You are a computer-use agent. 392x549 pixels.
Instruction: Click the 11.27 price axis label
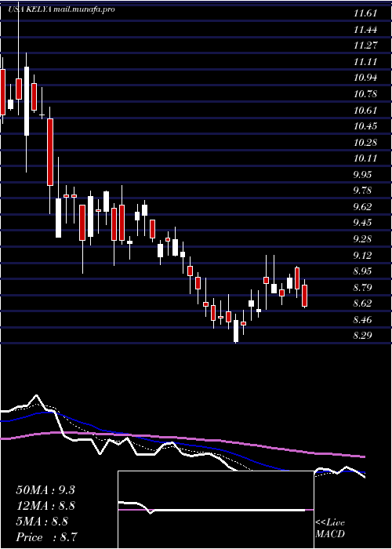365,45
